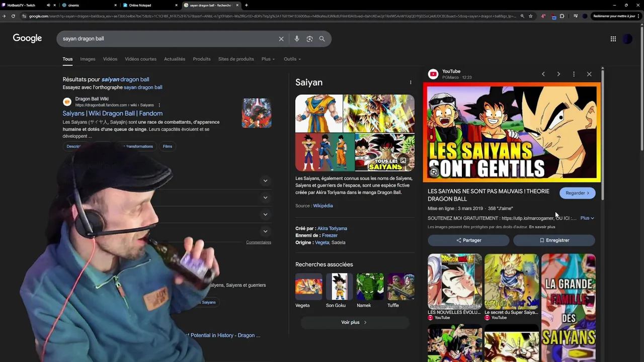Click the red extension icon with badge
644x362 pixels.
[x=553, y=17]
